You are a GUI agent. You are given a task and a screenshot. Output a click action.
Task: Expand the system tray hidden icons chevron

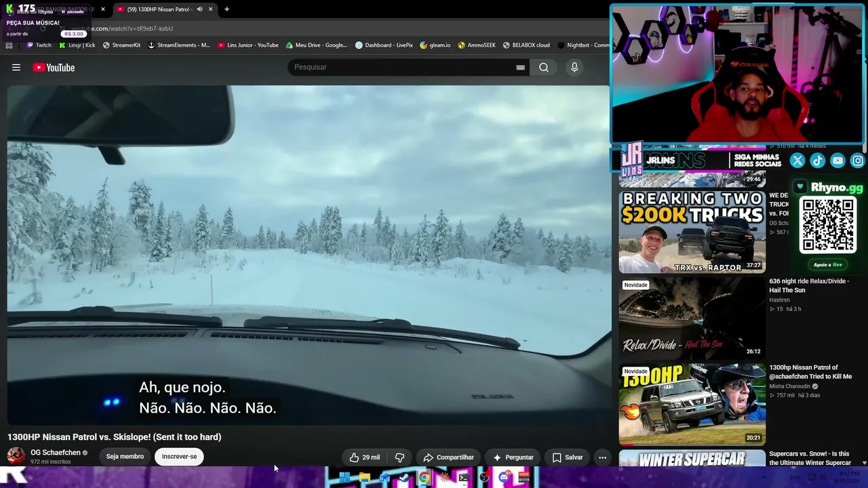pos(763,478)
